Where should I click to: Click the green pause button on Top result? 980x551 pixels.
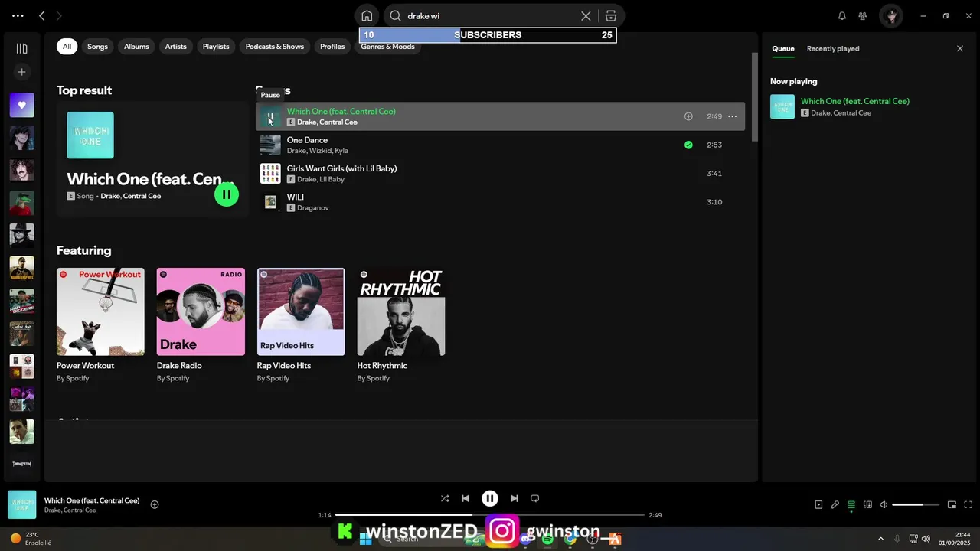tap(227, 194)
